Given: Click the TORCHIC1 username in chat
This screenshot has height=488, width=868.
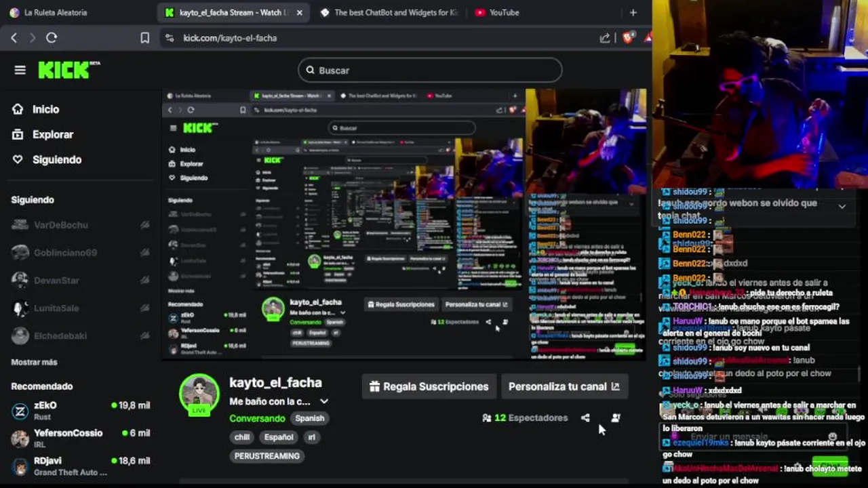Looking at the screenshot, I should (x=692, y=307).
